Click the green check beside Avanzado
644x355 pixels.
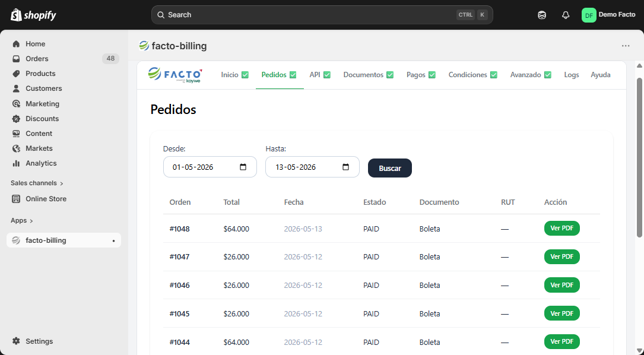tap(548, 75)
